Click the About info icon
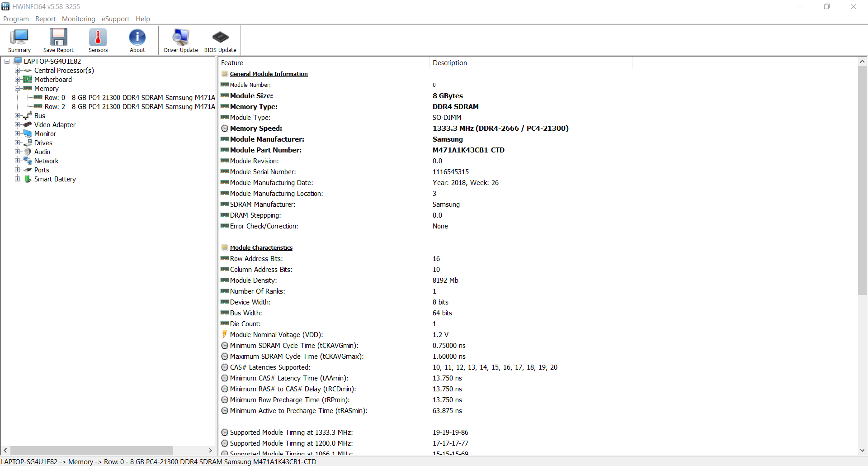Screen dimensions: 868x466 [x=137, y=37]
